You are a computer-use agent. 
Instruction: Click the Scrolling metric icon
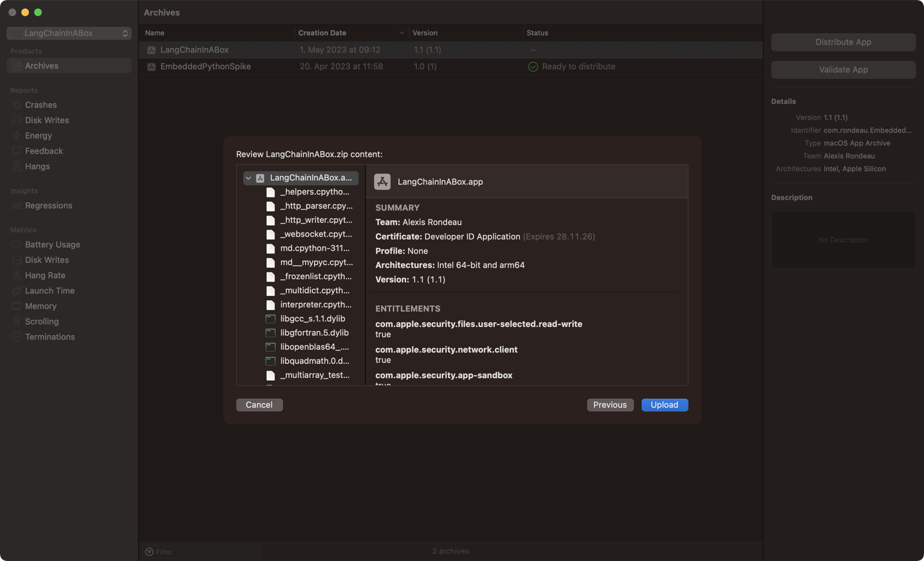click(x=17, y=321)
